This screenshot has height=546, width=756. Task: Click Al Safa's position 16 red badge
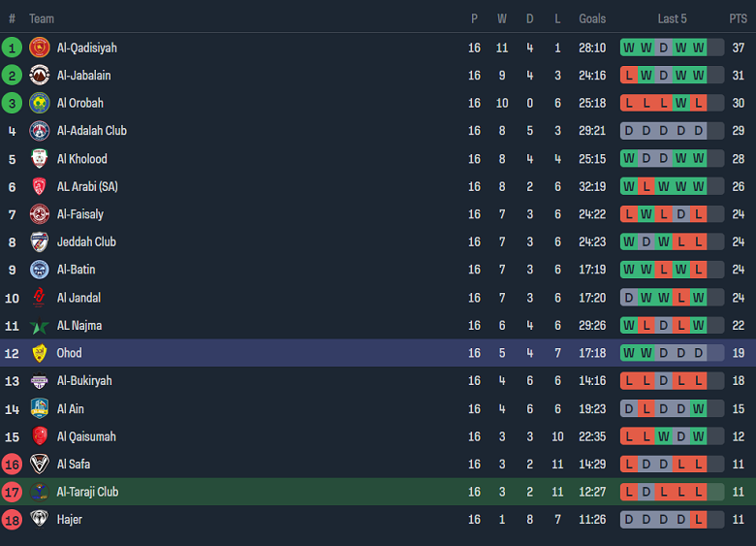click(x=12, y=465)
